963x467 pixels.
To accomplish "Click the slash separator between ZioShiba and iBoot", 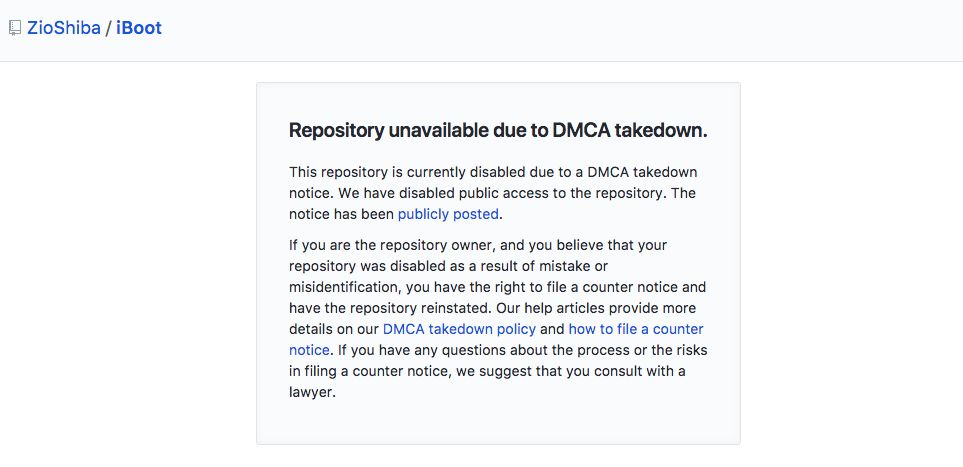I will (108, 28).
